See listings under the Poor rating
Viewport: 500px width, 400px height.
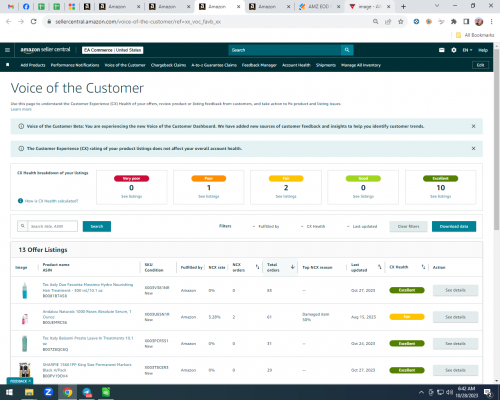click(x=209, y=196)
